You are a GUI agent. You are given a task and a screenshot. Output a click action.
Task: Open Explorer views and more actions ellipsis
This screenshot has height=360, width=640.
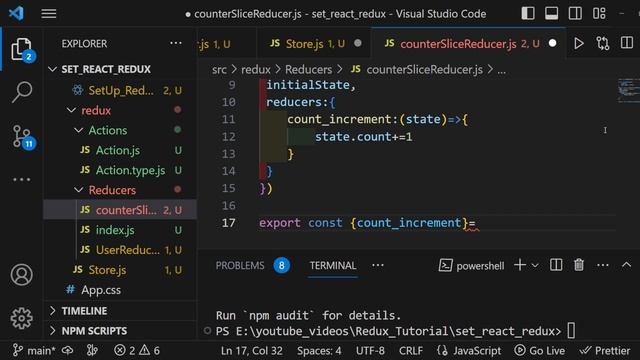click(x=176, y=43)
